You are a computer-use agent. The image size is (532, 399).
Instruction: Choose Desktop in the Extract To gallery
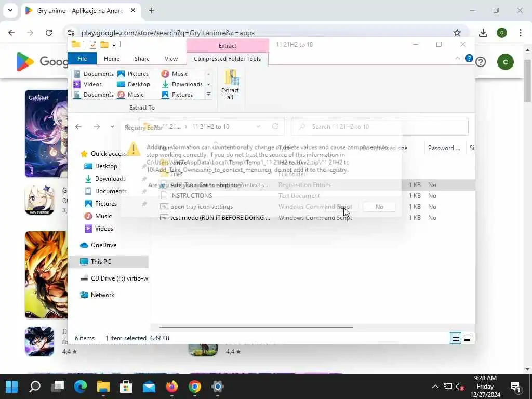134,84
